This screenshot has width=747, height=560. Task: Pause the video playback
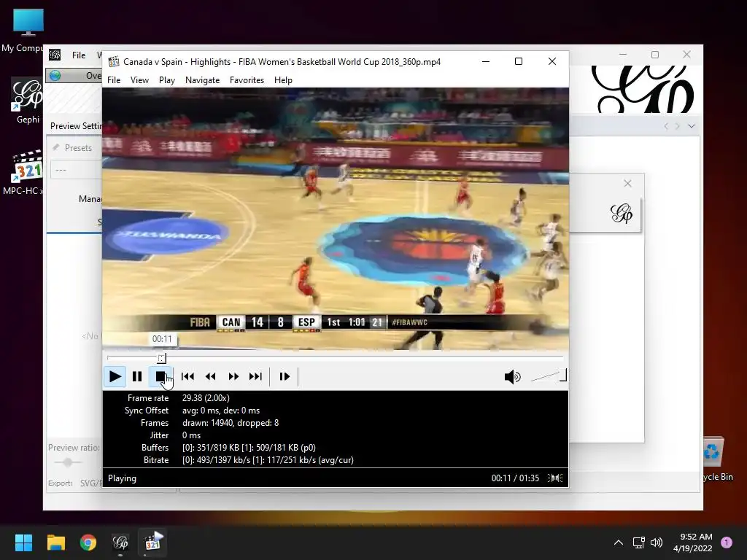pos(137,377)
